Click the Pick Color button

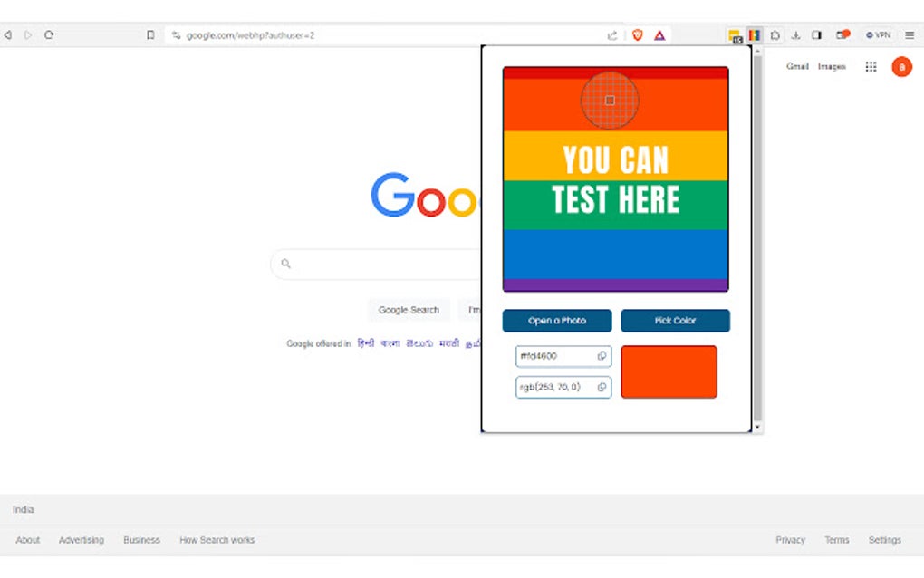pyautogui.click(x=675, y=321)
